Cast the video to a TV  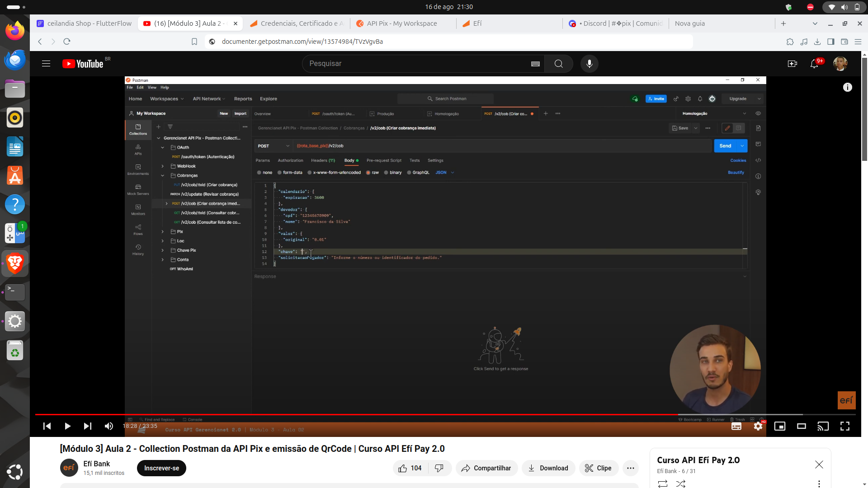pos(823,426)
